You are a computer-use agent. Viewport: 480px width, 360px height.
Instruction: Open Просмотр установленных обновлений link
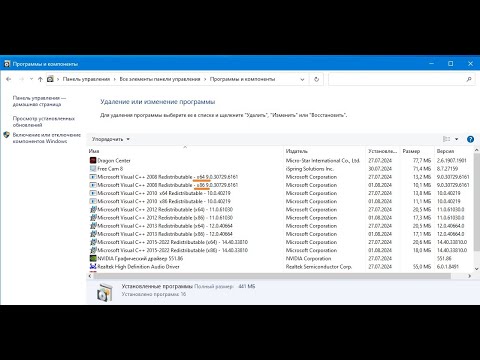tap(44, 122)
